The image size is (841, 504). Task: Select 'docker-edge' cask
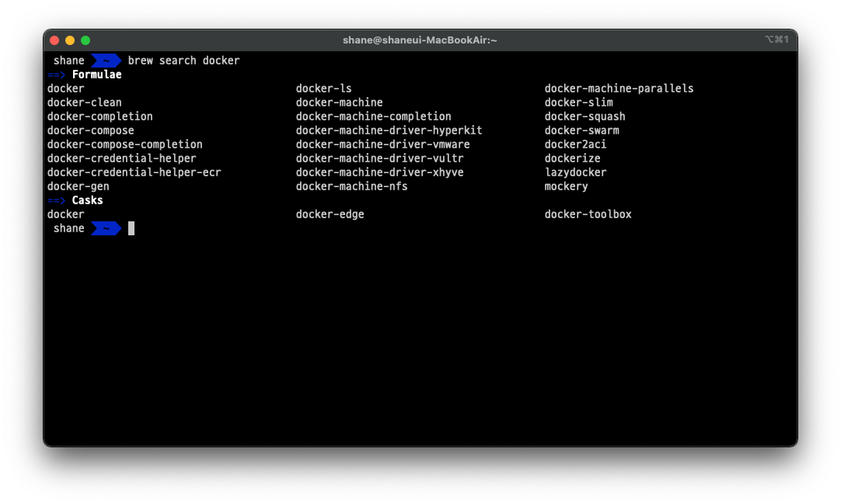tap(330, 214)
